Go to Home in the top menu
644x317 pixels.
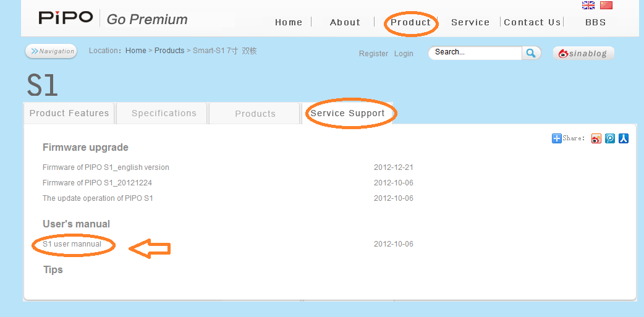[289, 22]
